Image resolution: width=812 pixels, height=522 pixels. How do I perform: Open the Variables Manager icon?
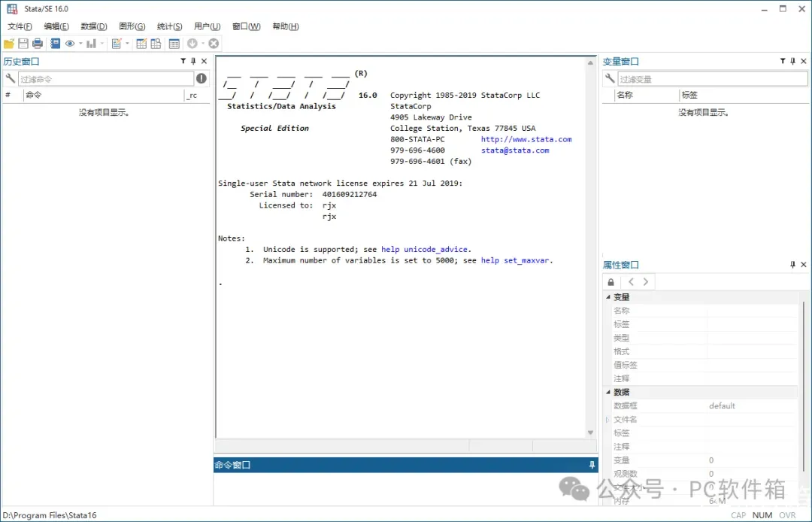174,44
